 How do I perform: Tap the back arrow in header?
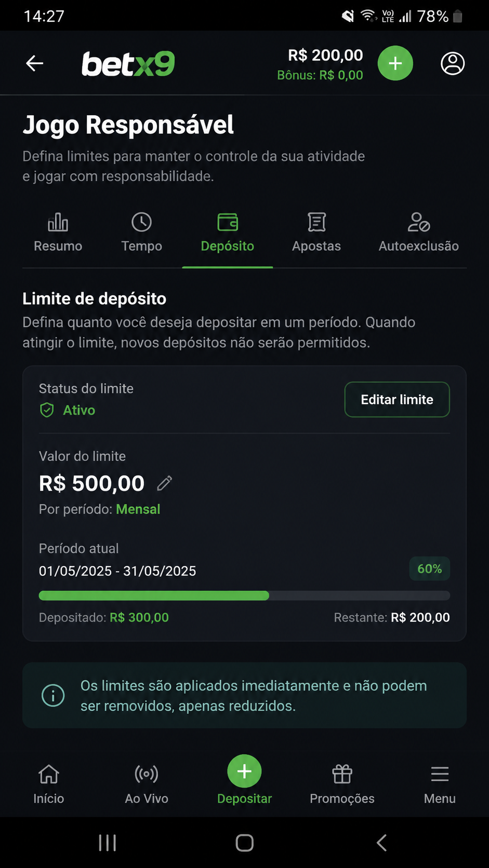[34, 63]
